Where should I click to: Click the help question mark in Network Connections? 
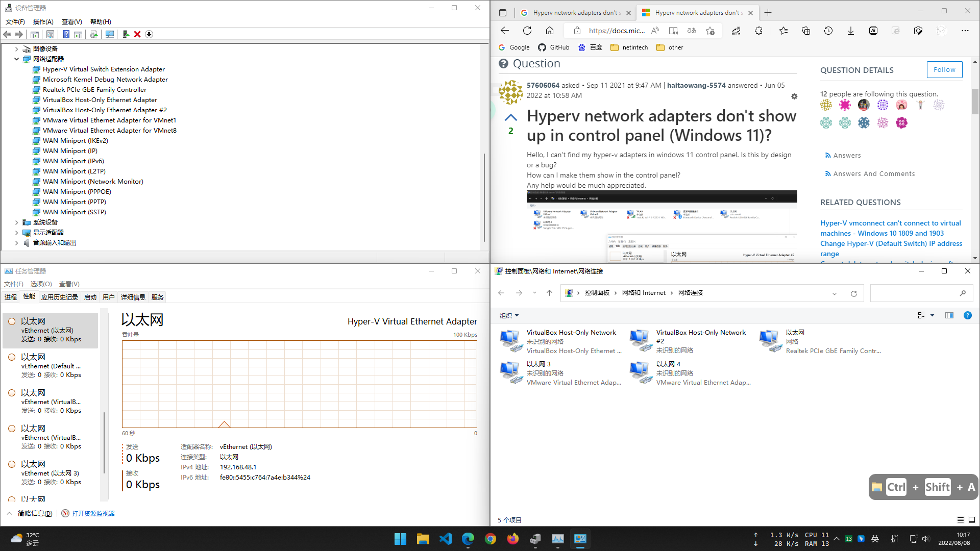click(967, 315)
